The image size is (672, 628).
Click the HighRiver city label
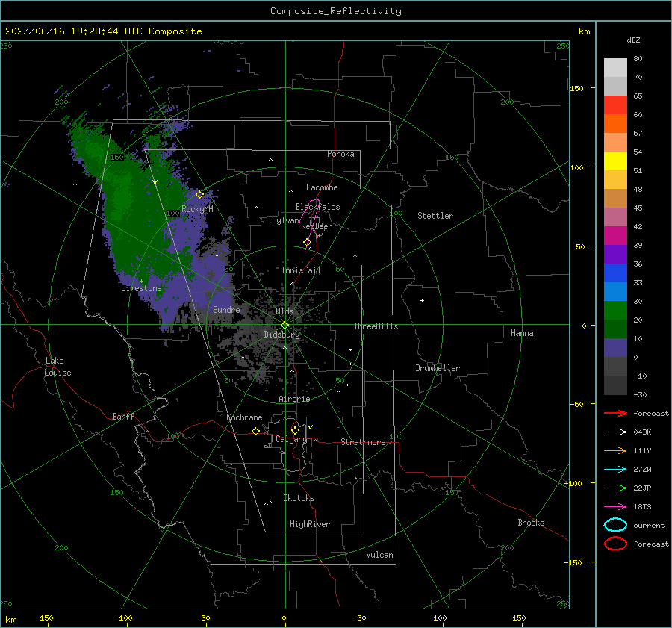coord(310,524)
